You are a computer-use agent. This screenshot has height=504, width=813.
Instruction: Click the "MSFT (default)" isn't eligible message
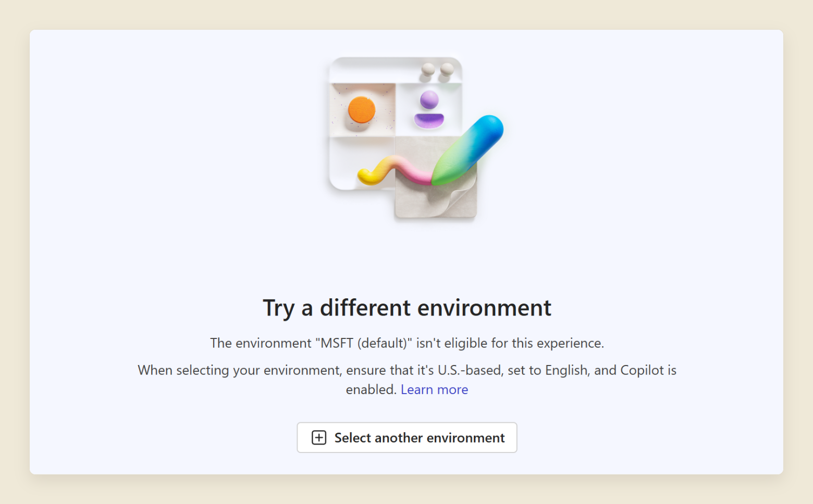[x=407, y=343]
